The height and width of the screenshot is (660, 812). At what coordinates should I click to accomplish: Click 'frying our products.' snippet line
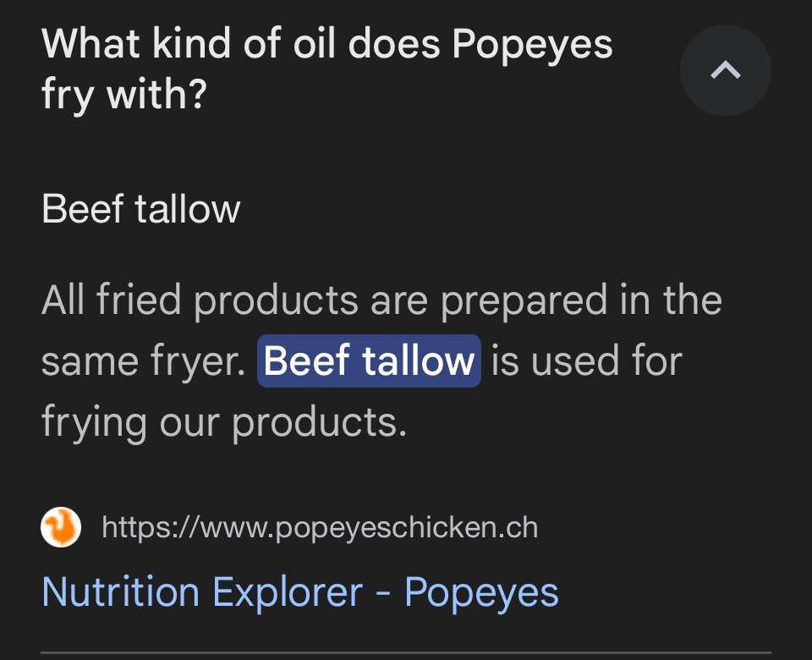[224, 421]
